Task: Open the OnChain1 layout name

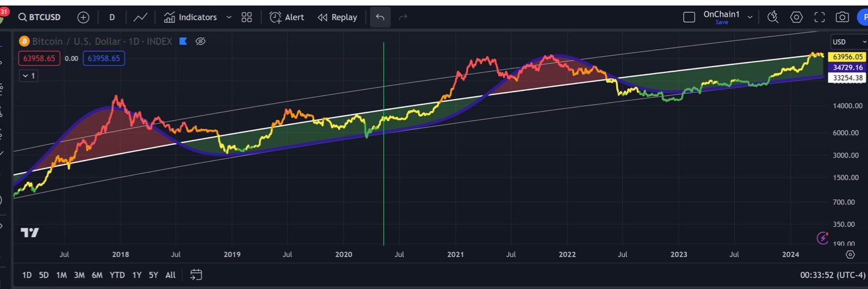Action: click(722, 14)
